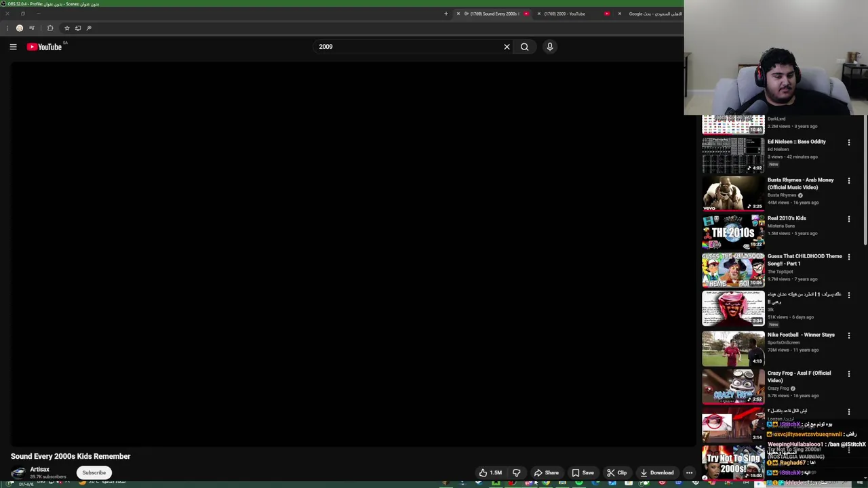Open the Artisax channel name link
The width and height of the screenshot is (868, 488).
click(39, 469)
